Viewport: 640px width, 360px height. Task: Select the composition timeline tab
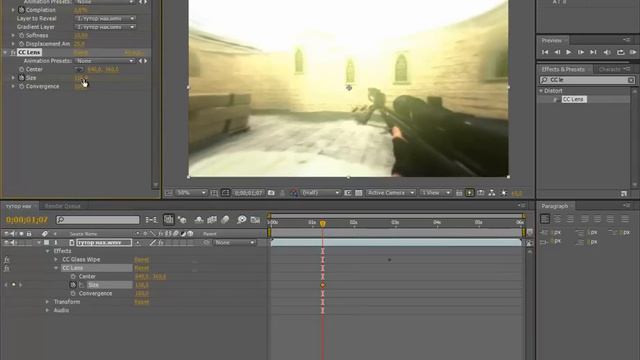(x=18, y=206)
